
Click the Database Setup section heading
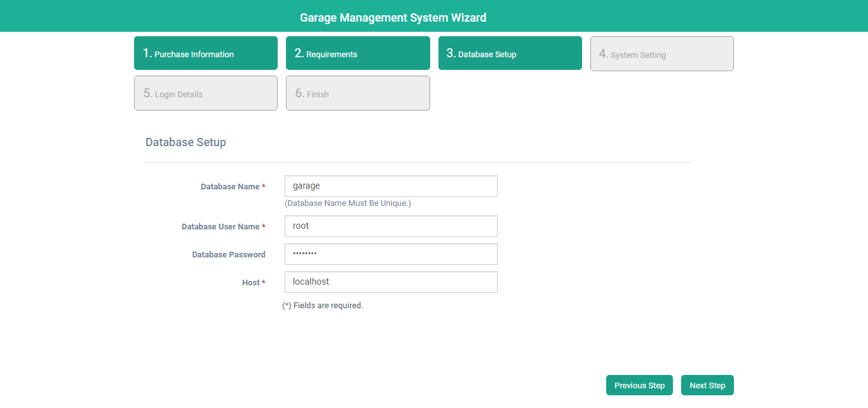coord(186,142)
